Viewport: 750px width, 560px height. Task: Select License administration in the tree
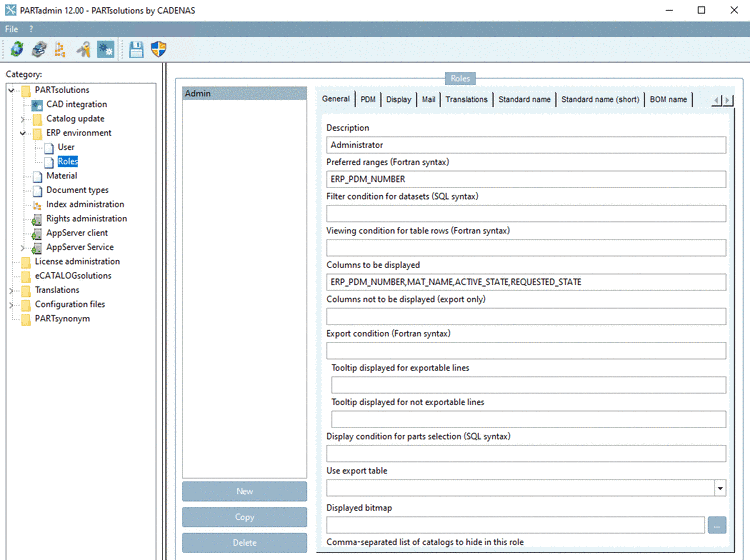pyautogui.click(x=77, y=262)
